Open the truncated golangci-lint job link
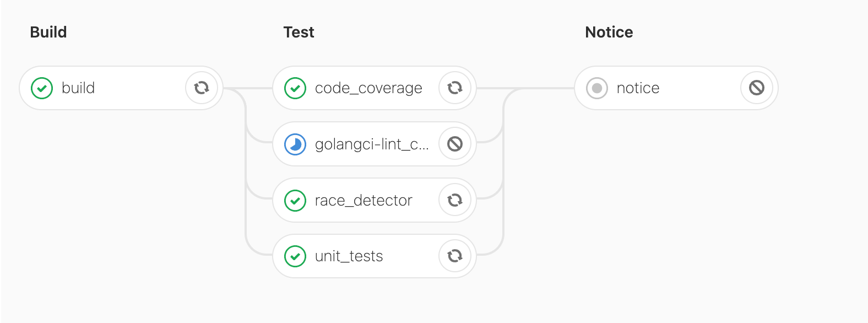 click(x=372, y=144)
